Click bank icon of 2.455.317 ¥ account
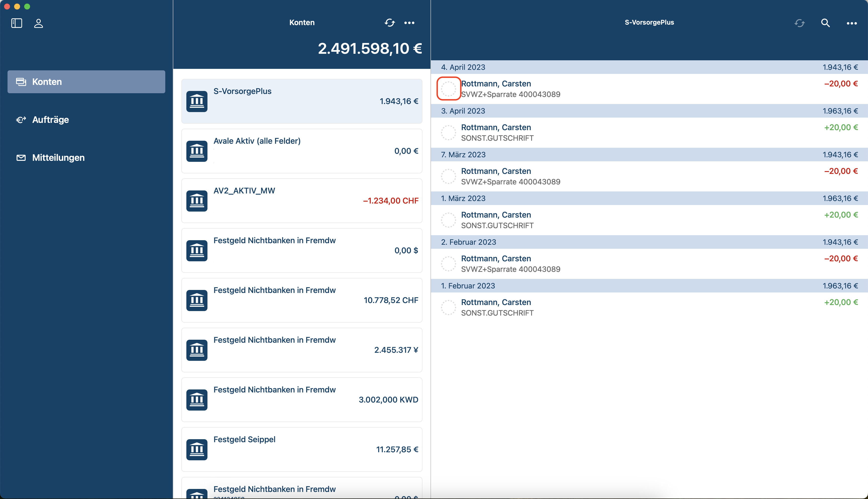Viewport: 868px width, 499px height. pos(197,350)
